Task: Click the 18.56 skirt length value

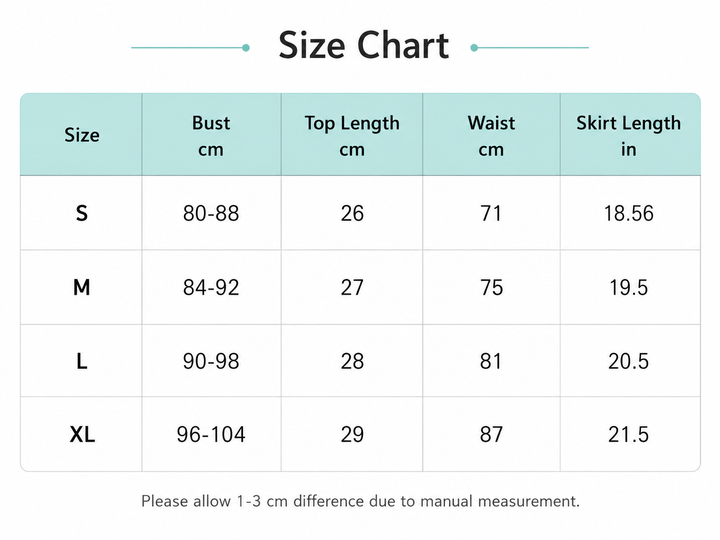Action: [x=629, y=214]
